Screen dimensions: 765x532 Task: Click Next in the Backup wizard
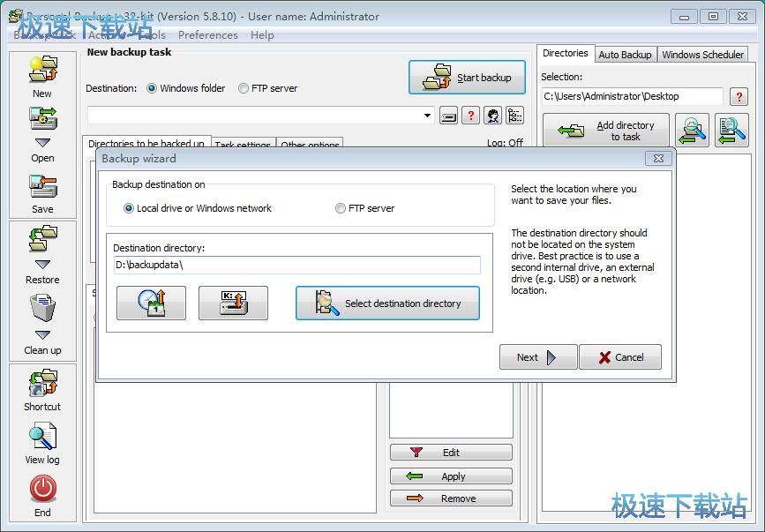pos(538,357)
